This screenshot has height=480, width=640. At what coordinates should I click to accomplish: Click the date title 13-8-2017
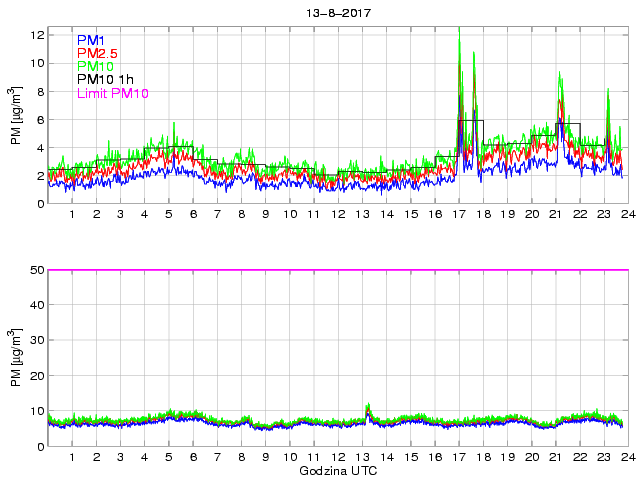pos(335,13)
